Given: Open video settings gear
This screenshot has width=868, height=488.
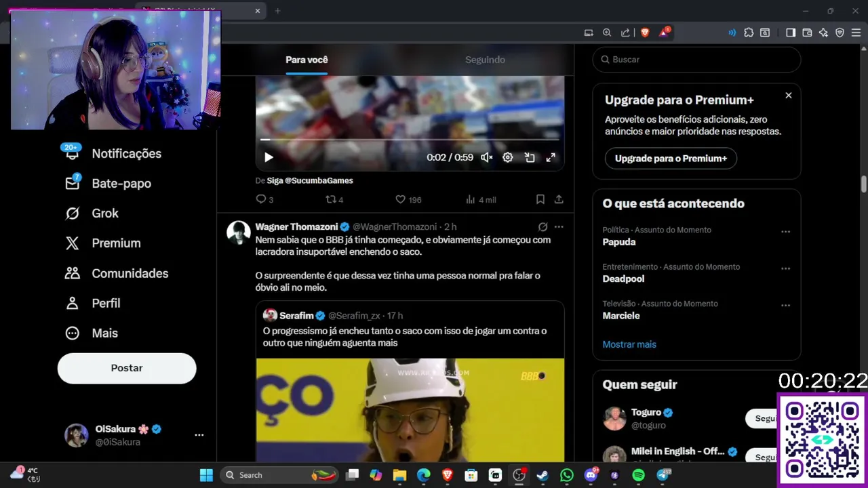Looking at the screenshot, I should [x=508, y=157].
